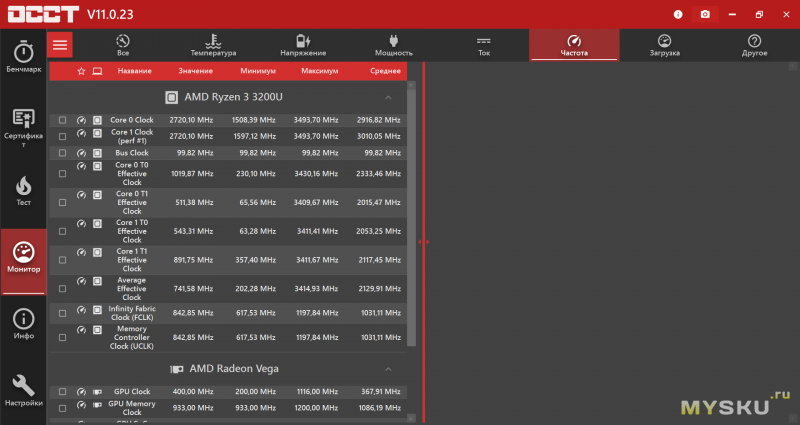This screenshot has height=425, width=800.
Task: Switch to the Мощность tab
Action: point(393,45)
